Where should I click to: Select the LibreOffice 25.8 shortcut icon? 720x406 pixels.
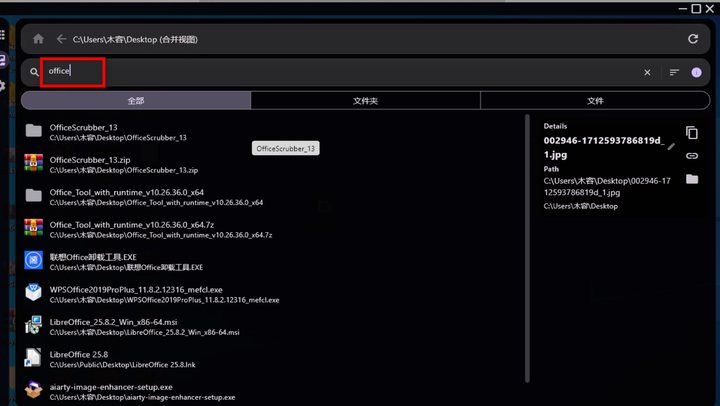(x=34, y=358)
